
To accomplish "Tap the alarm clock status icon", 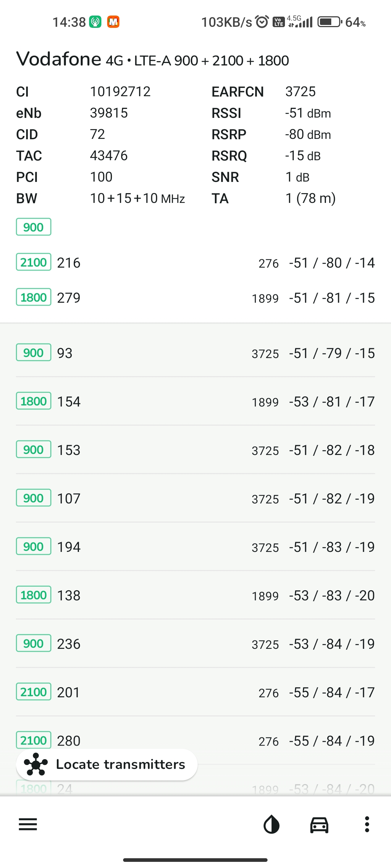I will pos(262,22).
